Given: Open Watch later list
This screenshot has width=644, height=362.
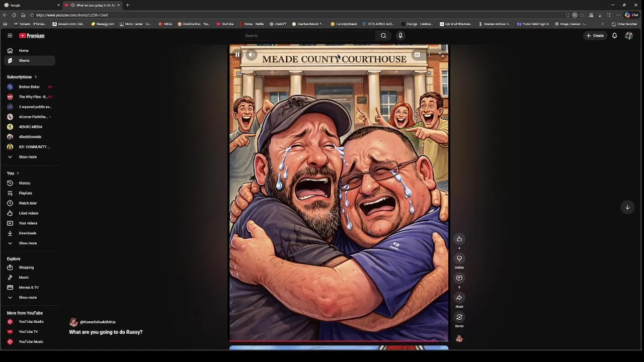Looking at the screenshot, I should [x=30, y=203].
